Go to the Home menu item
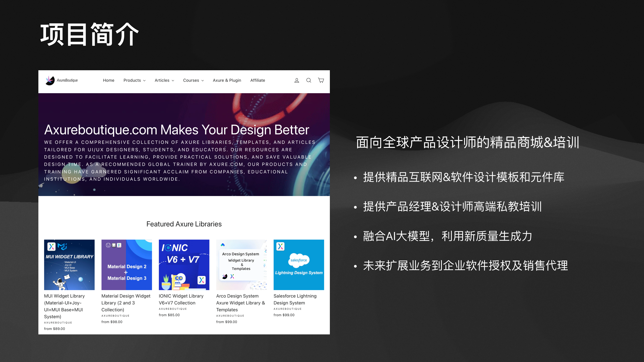644x362 pixels. tap(109, 80)
